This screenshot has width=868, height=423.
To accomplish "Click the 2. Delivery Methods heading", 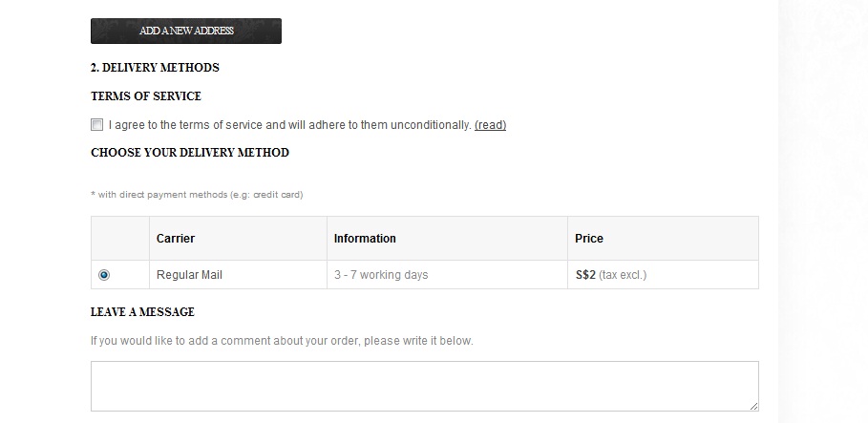I will pyautogui.click(x=155, y=68).
